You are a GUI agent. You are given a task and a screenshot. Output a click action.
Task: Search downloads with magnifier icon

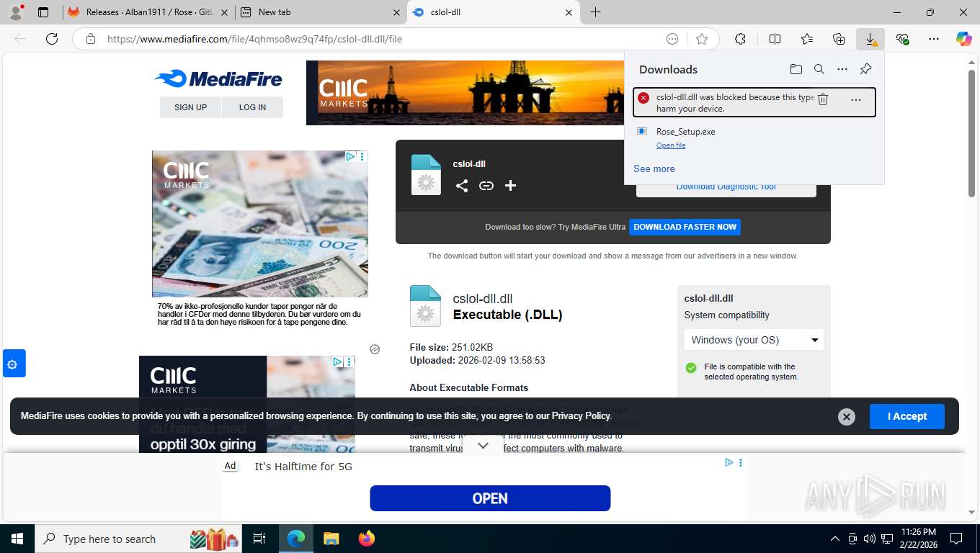(x=819, y=69)
